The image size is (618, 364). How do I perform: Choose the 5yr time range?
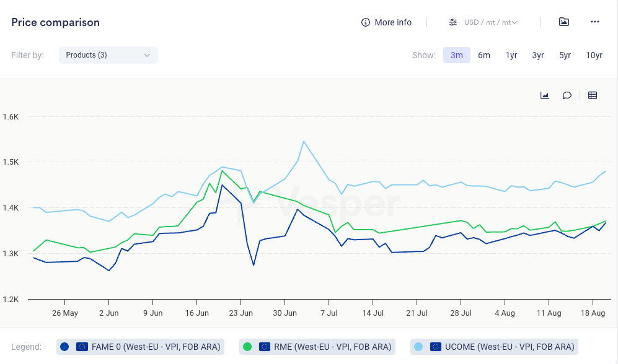coord(565,55)
